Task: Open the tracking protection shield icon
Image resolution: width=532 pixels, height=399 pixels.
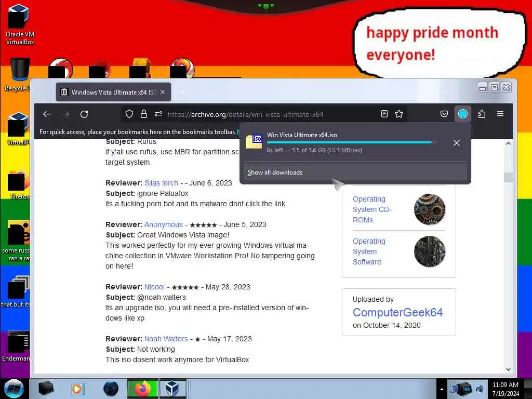Action: [129, 114]
